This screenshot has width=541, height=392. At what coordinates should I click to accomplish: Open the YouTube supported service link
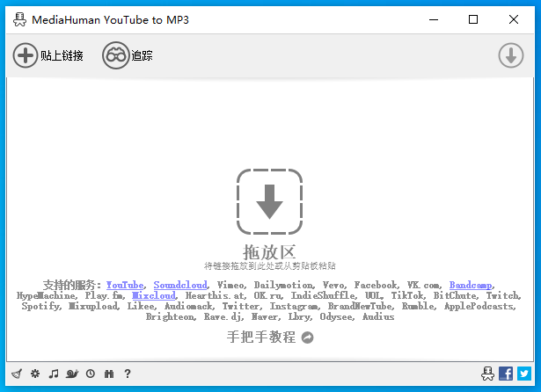(x=125, y=286)
